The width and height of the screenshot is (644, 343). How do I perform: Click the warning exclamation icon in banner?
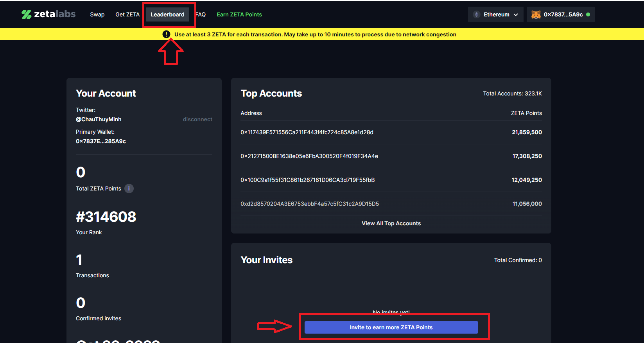(166, 34)
